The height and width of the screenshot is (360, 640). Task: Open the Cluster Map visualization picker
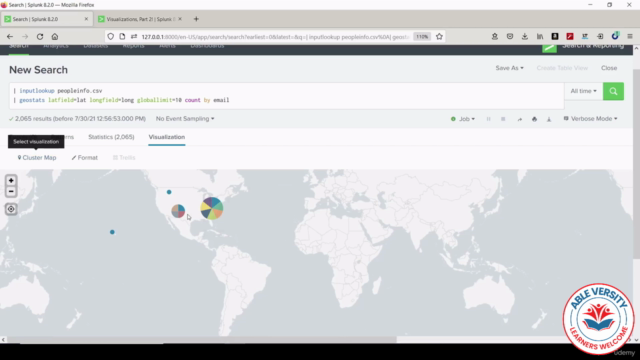(37, 158)
